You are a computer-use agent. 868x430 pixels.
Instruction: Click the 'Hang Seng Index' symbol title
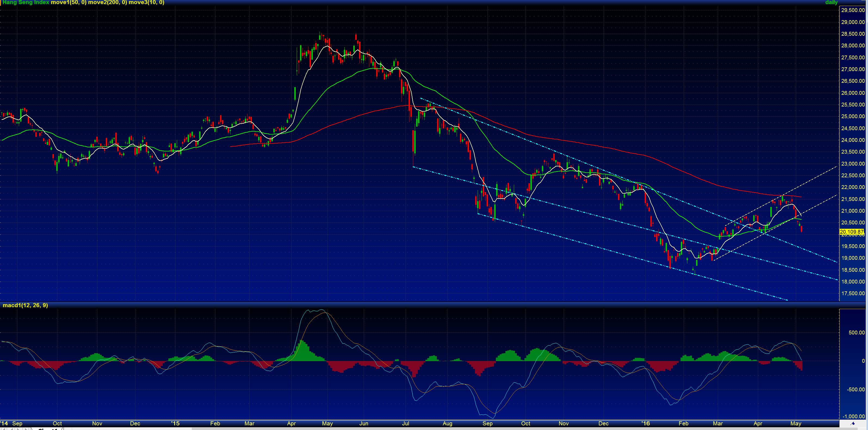pyautogui.click(x=26, y=2)
